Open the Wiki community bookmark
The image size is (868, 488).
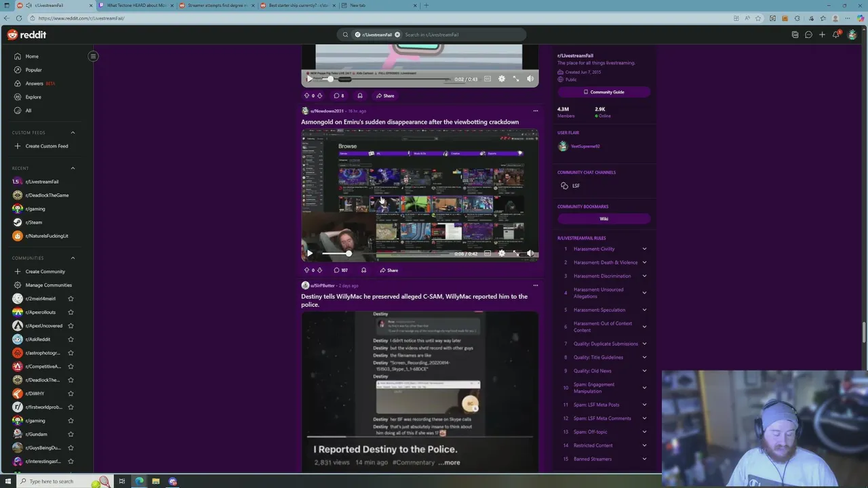(604, 219)
